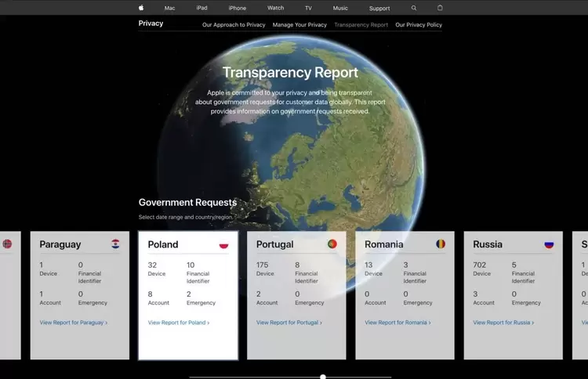Open the Mac menu item
The image size is (588, 379).
(169, 8)
